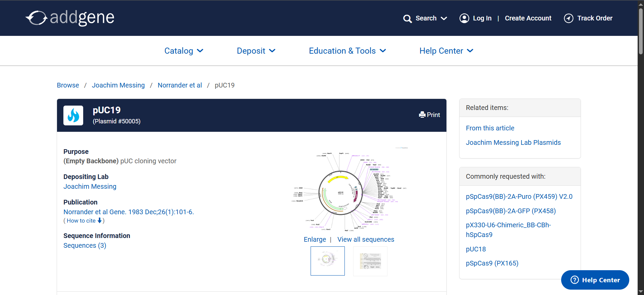644x295 pixels.
Task: Click the 'Commonly requested with:' heading
Action: click(505, 176)
